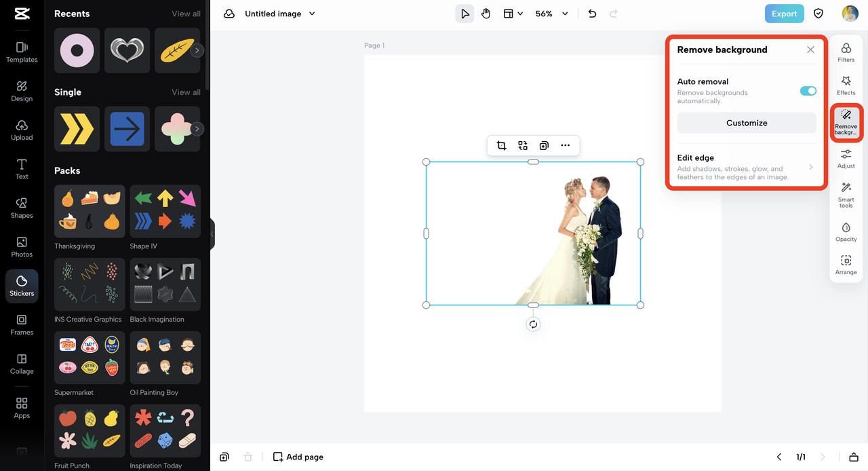Go to next page arrow
868x471 pixels.
[823, 457]
